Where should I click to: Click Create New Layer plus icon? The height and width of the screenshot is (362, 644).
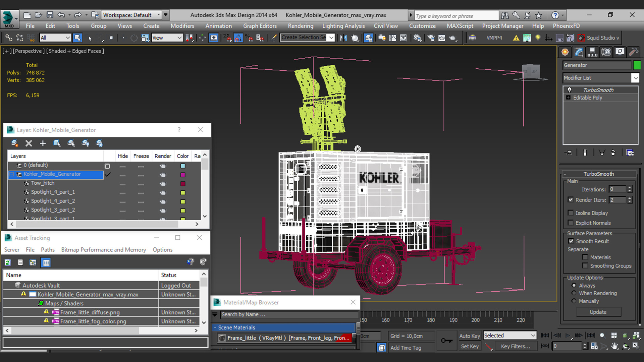[43, 143]
